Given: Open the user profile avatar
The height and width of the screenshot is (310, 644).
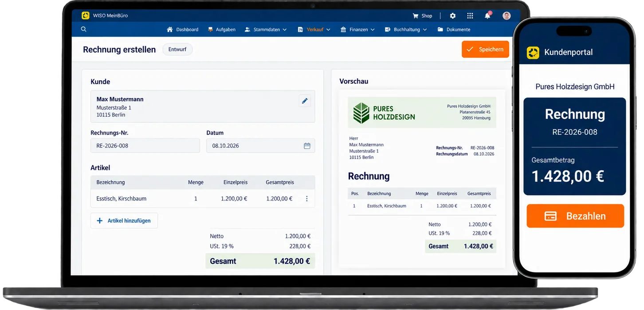Looking at the screenshot, I should 507,16.
